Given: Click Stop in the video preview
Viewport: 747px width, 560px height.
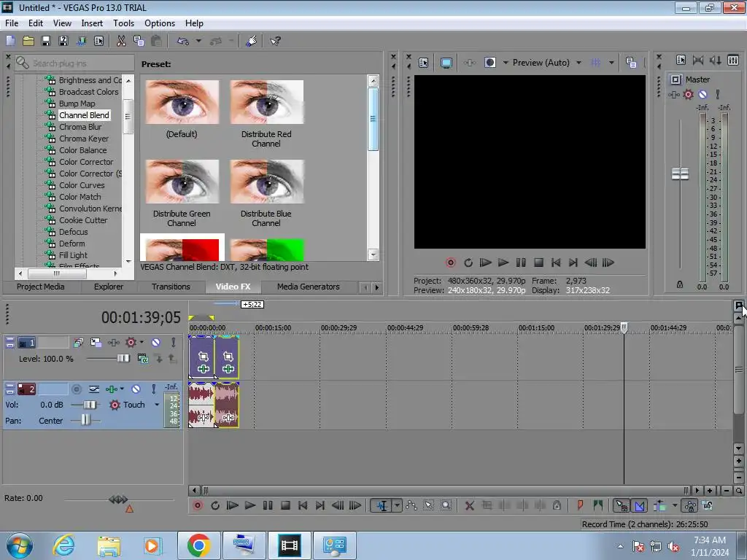Looking at the screenshot, I should [538, 262].
